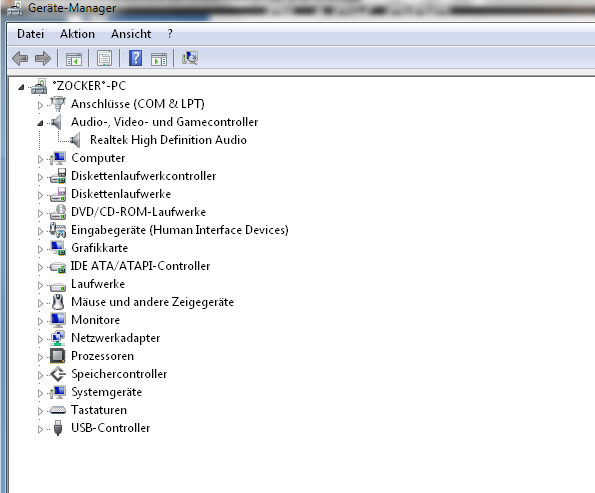Click the IDE ATA/ATAPI-Controller icon
Image resolution: width=595 pixels, height=493 pixels.
(58, 267)
